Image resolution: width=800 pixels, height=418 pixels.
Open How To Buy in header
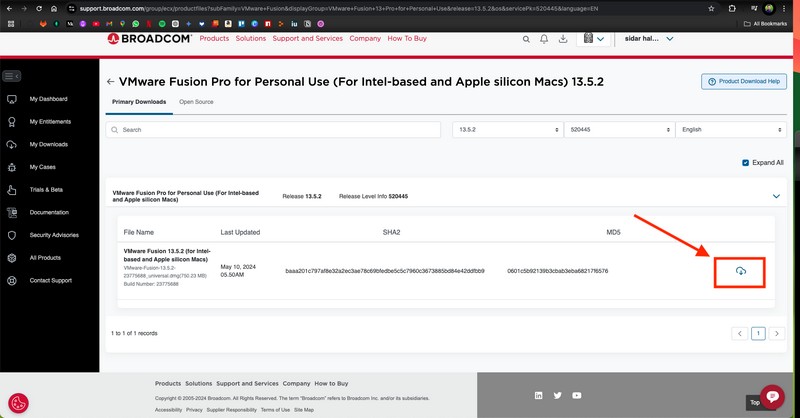pos(407,39)
